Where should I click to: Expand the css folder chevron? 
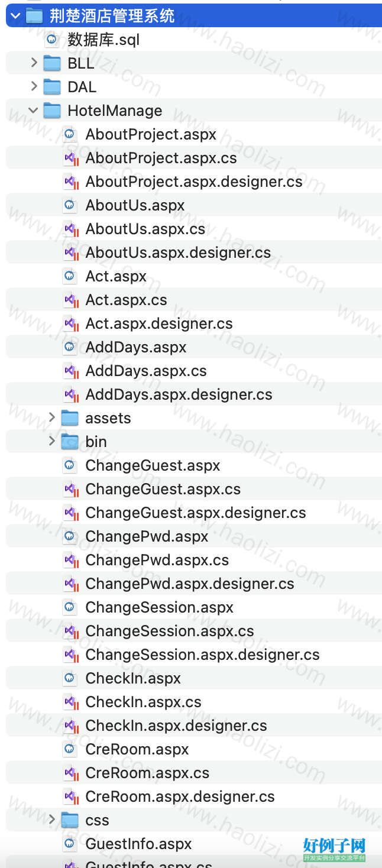pos(51,820)
